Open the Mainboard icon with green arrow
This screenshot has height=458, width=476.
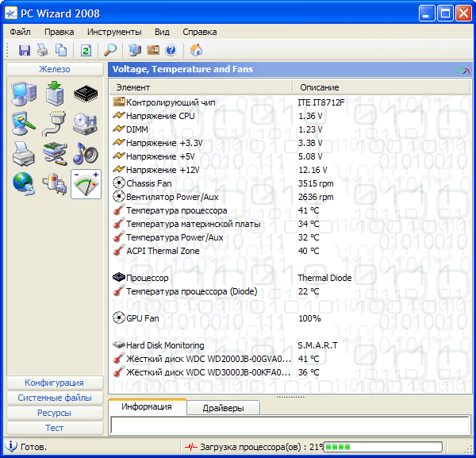pos(55,93)
